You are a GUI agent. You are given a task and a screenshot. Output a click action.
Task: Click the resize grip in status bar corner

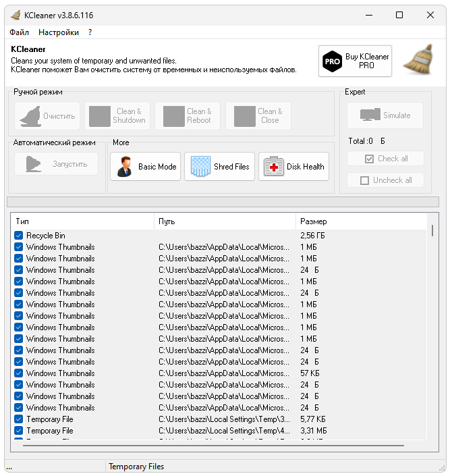coord(441,468)
